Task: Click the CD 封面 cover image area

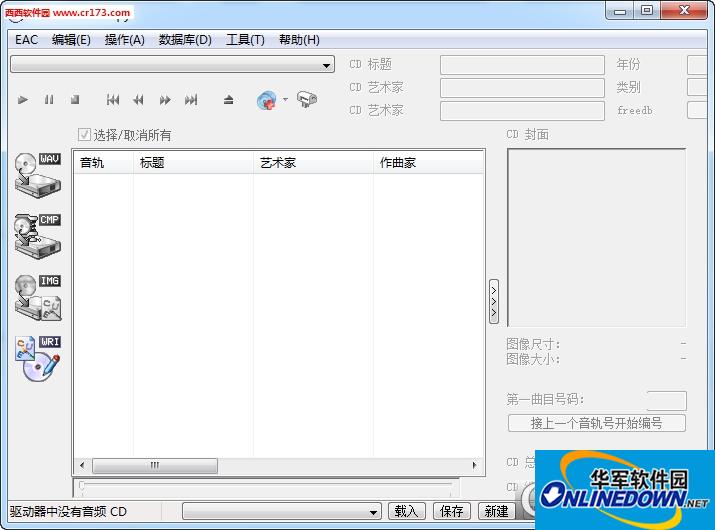Action: point(596,238)
